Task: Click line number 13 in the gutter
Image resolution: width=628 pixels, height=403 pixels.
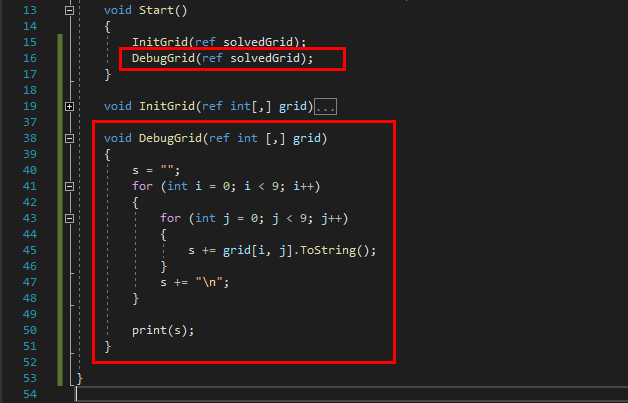Action: (30, 10)
